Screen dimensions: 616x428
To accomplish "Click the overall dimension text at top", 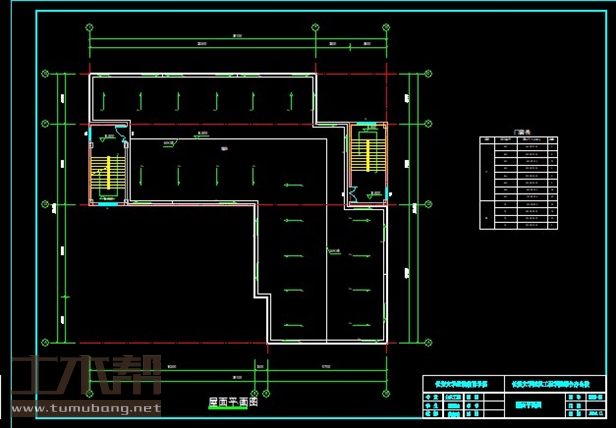I will (237, 37).
